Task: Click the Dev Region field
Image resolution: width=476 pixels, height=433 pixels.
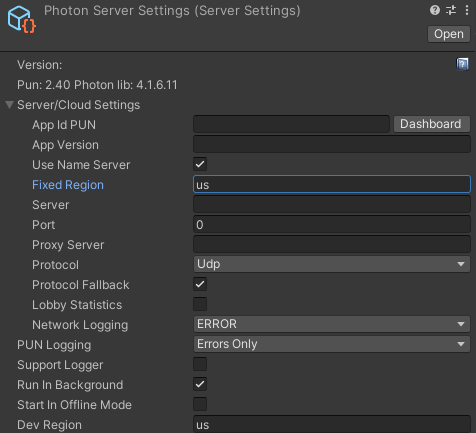Action: (x=332, y=424)
